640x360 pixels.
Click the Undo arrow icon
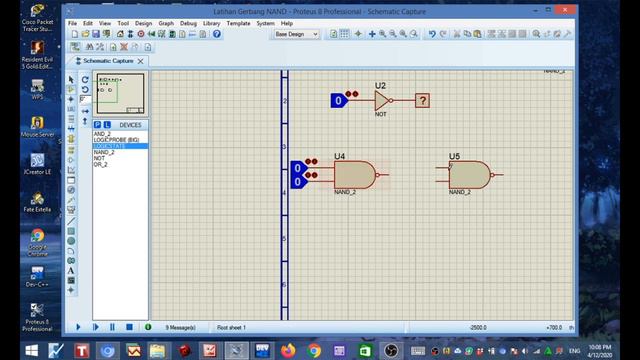432,34
